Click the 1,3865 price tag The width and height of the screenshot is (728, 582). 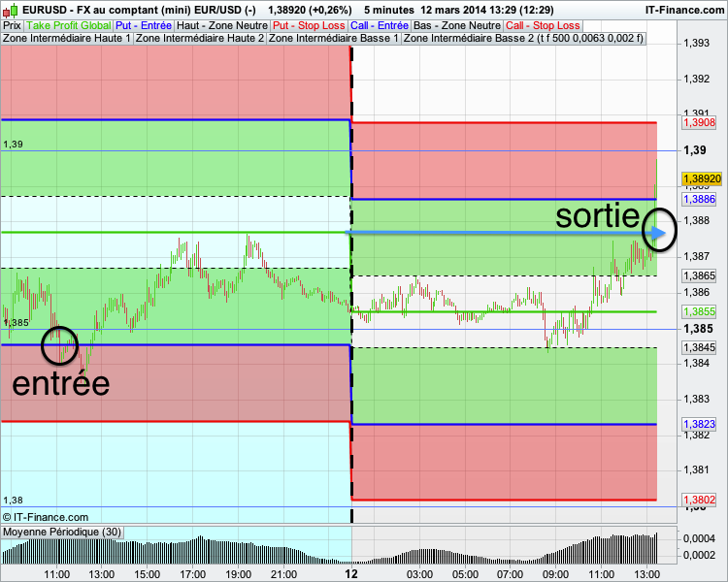click(x=700, y=275)
